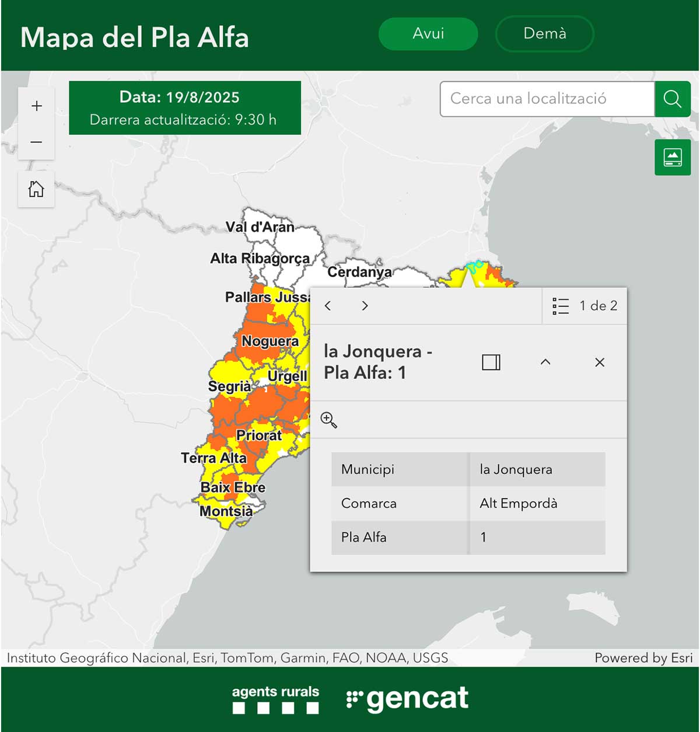Close the la Jonquera popup

point(600,362)
